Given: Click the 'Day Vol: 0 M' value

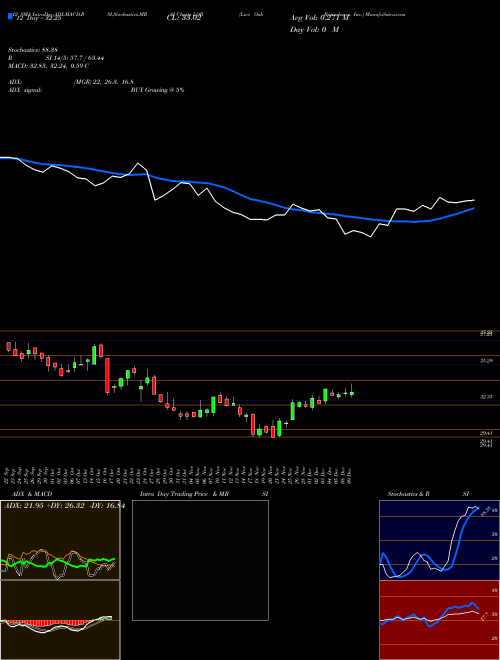Looking at the screenshot, I should pyautogui.click(x=314, y=30).
